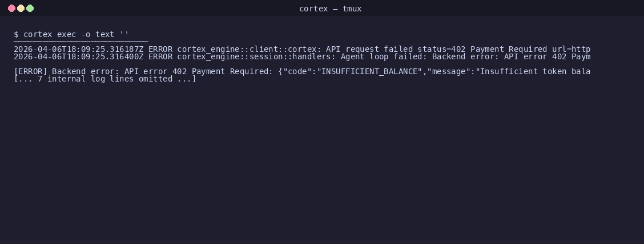
Task: Click the '[ERROR]' tag in output
Action: click(30, 71)
